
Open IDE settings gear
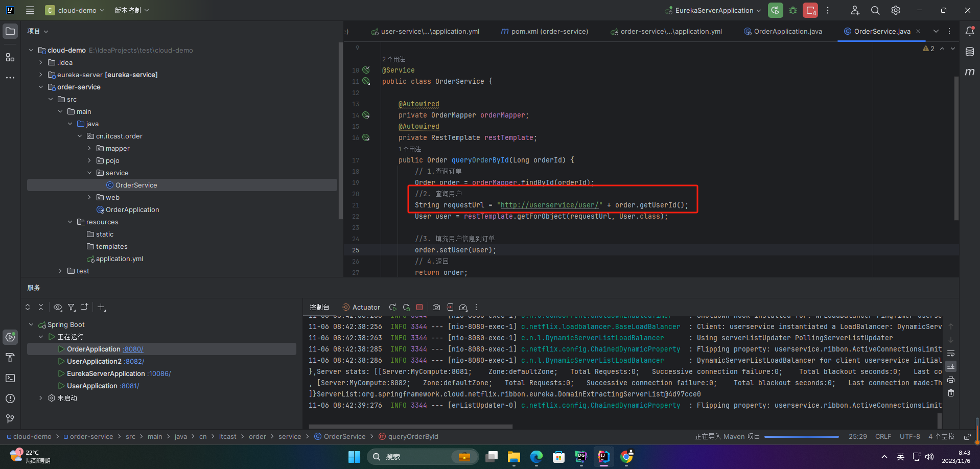[x=896, y=10]
